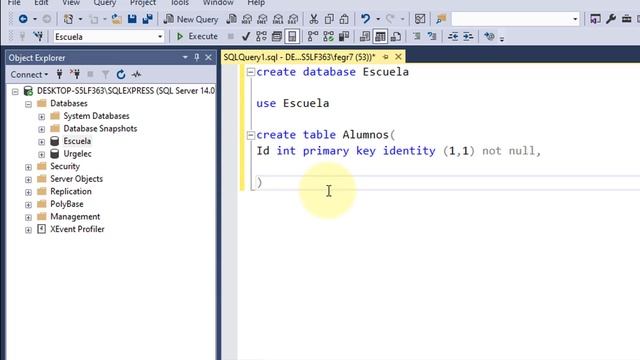Click the Undo arrow icon

[x=365, y=19]
